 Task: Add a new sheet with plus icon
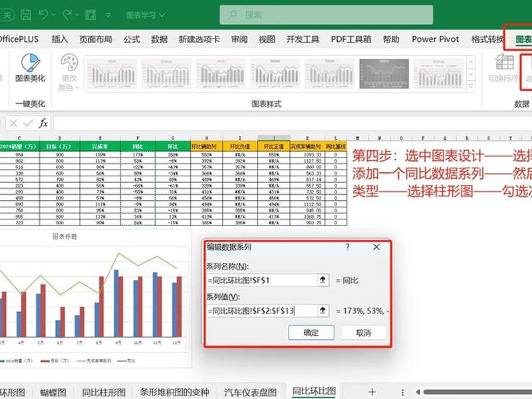click(372, 391)
